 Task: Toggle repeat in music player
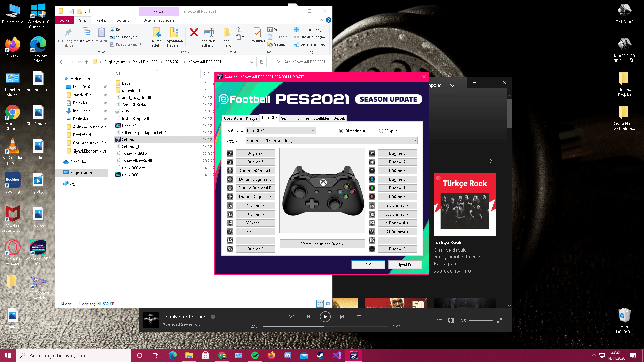click(x=359, y=317)
